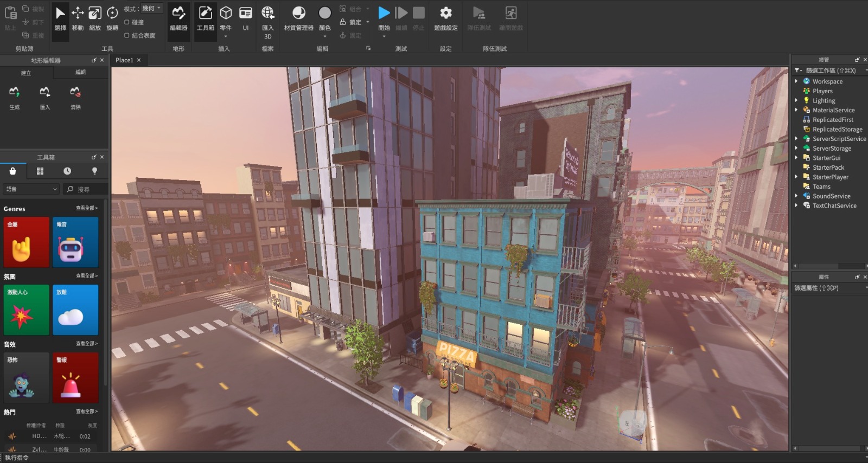Open the 模式 幾何 mode dropdown
Viewport: 868px width, 463px height.
coord(151,9)
